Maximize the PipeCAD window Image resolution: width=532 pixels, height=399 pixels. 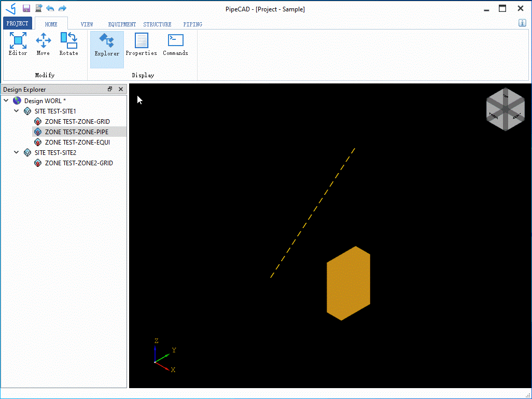point(502,8)
